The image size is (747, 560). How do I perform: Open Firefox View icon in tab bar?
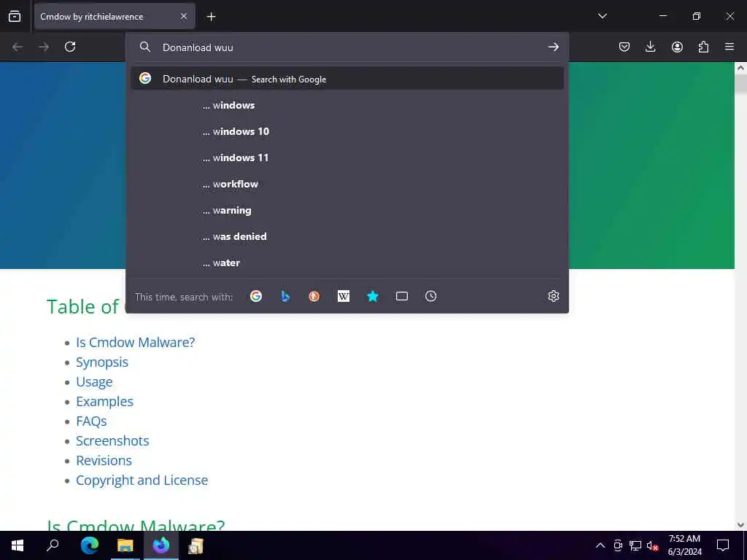pos(15,16)
